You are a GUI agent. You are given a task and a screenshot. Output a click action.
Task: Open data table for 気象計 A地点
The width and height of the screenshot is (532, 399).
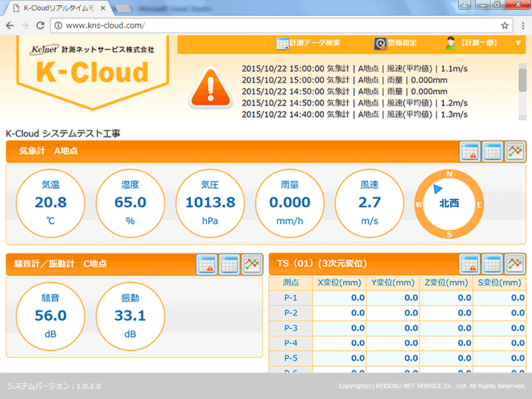[493, 152]
